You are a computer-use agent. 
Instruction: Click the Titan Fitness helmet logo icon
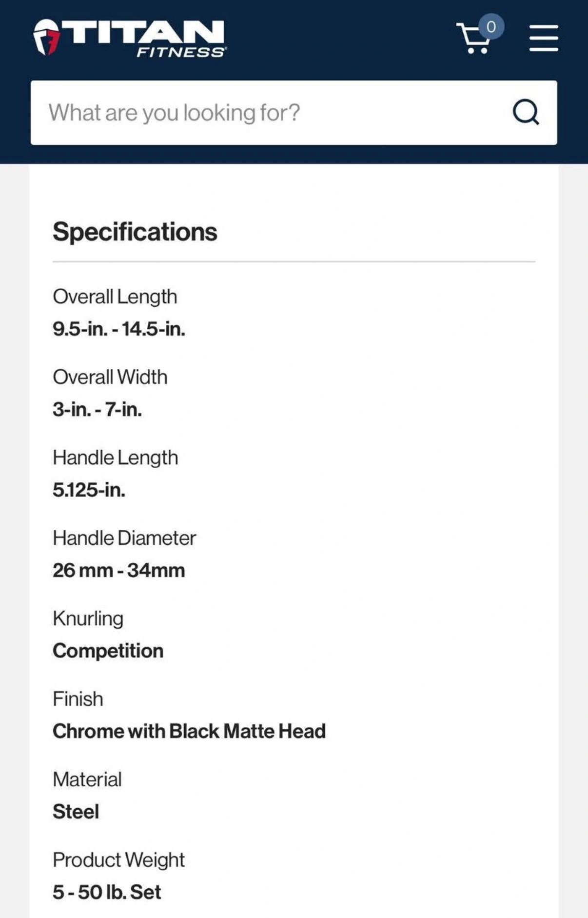(x=46, y=38)
